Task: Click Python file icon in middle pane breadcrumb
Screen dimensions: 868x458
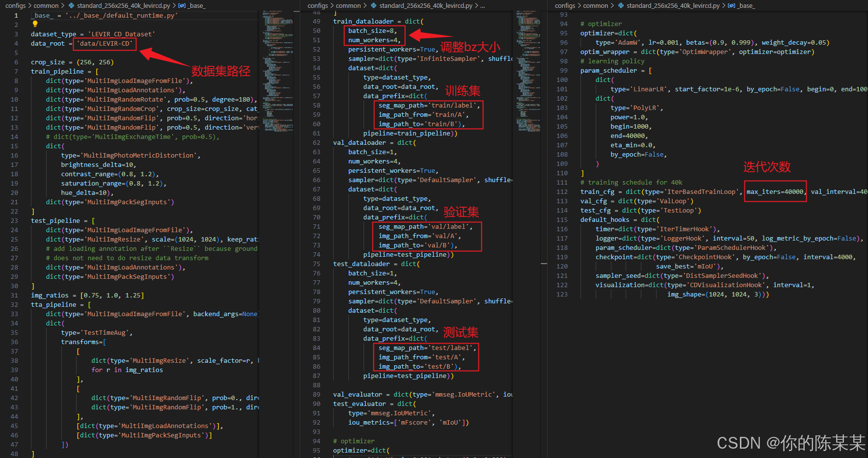Action: [x=374, y=6]
